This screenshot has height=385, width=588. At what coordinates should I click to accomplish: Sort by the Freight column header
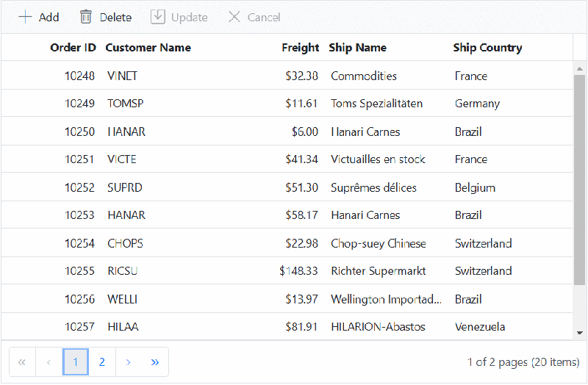(300, 48)
